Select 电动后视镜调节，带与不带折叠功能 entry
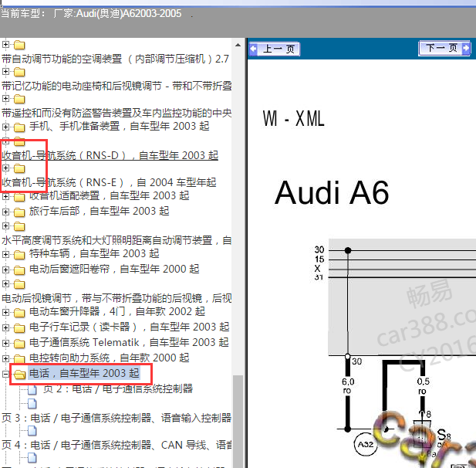Viewport: 476px width, 468px height. click(116, 298)
